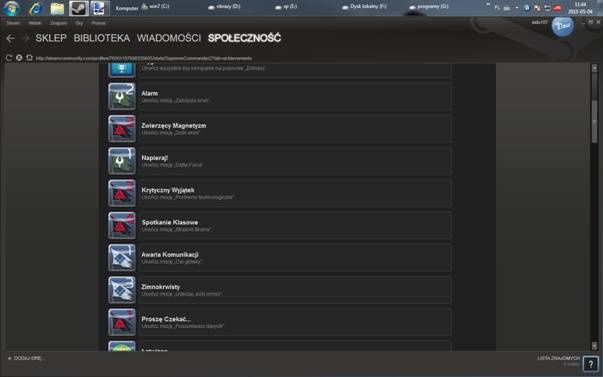
Task: Open LISTA ZNAJOMYCH friends list
Action: (558, 358)
